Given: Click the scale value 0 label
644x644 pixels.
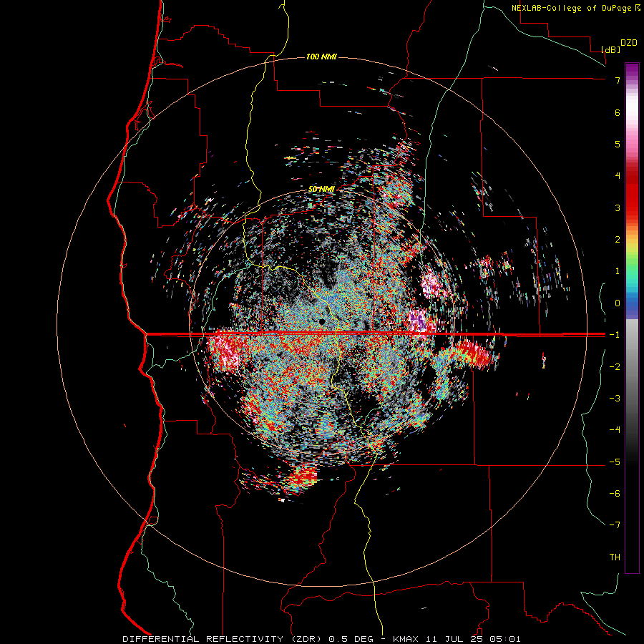Looking at the screenshot, I should click(618, 303).
